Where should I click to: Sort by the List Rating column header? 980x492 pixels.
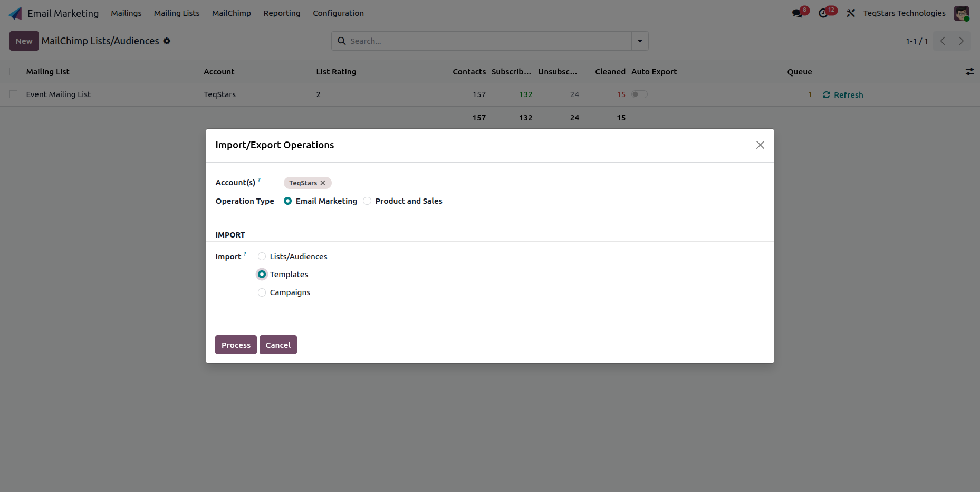[x=336, y=72]
